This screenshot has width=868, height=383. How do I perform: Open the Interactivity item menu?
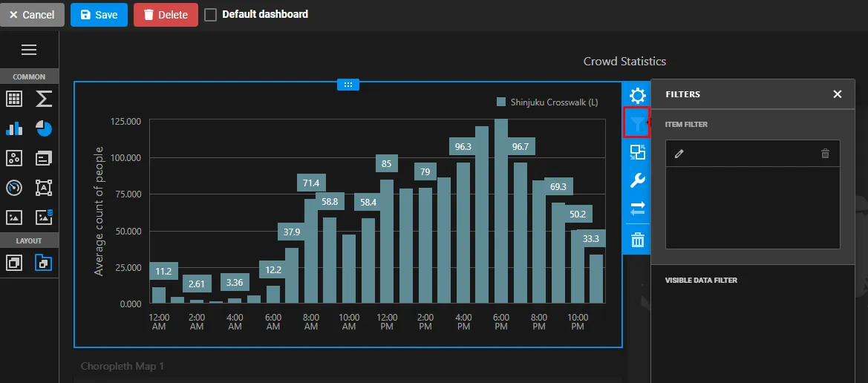(x=638, y=152)
